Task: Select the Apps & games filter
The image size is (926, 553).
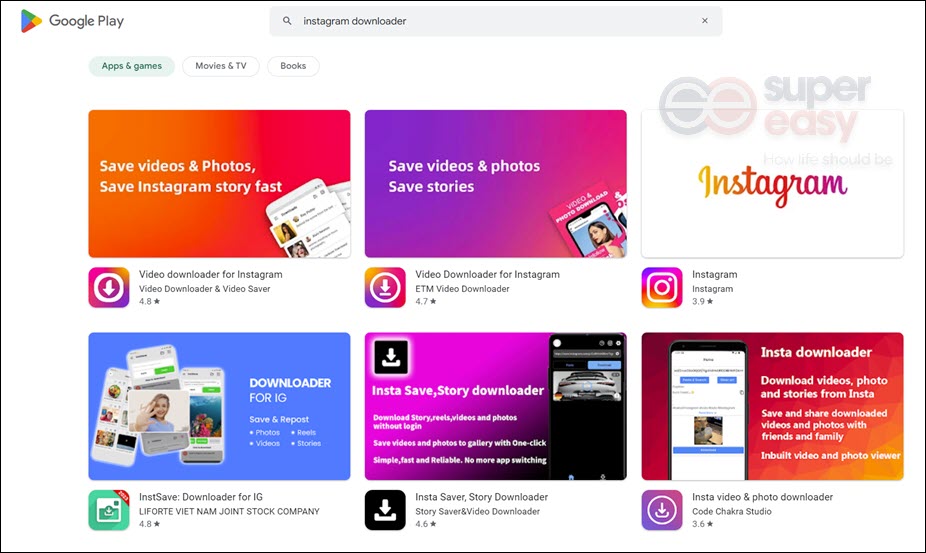Action: [x=132, y=66]
